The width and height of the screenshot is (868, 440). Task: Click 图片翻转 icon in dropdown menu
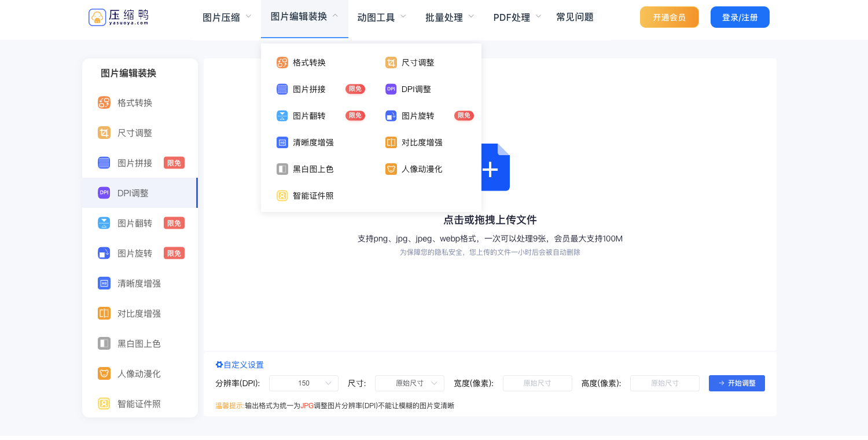click(282, 116)
